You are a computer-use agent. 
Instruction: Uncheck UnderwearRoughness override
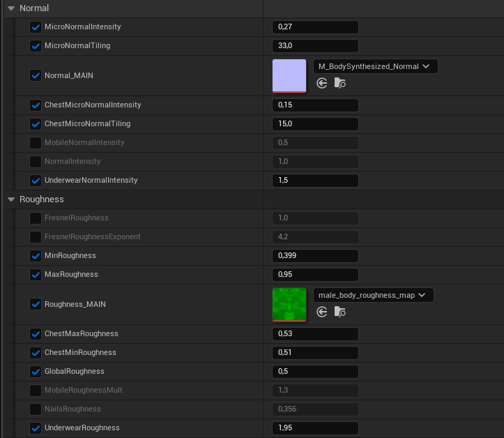(x=36, y=428)
